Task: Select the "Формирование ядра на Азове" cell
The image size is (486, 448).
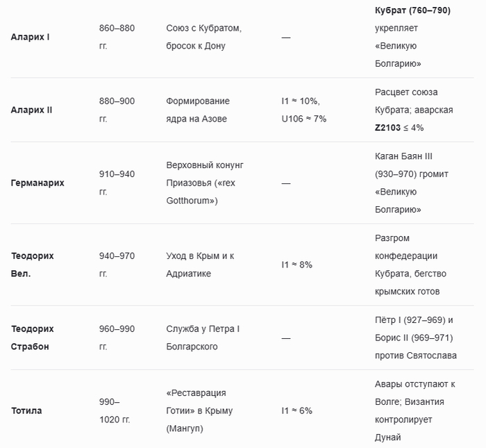Action: [x=198, y=110]
